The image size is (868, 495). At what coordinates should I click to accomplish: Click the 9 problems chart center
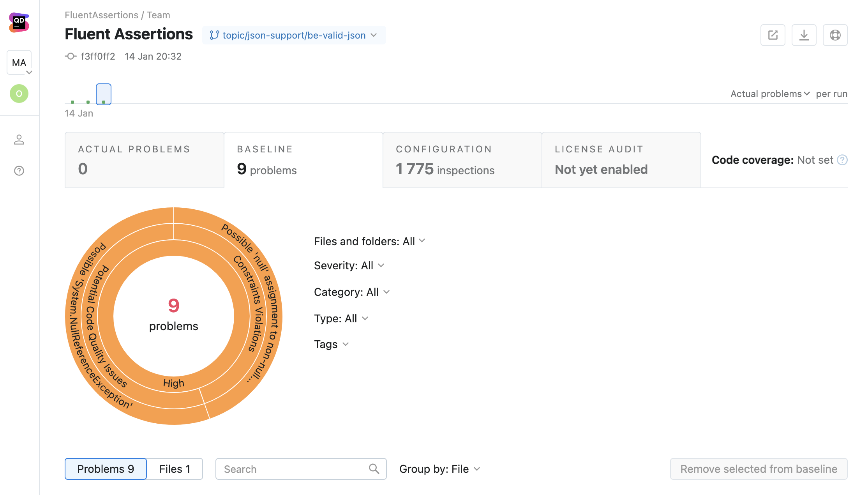click(x=174, y=316)
